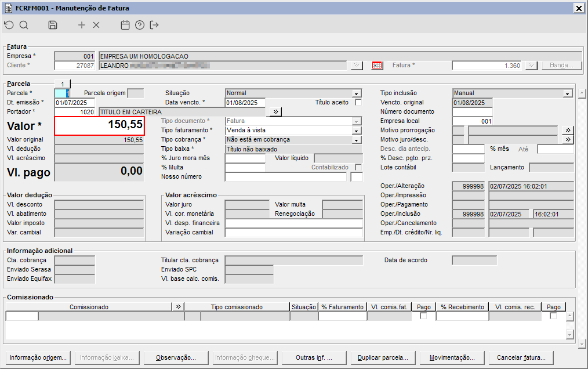Click the Cancelar fatura button
588x369 pixels.
tap(521, 358)
